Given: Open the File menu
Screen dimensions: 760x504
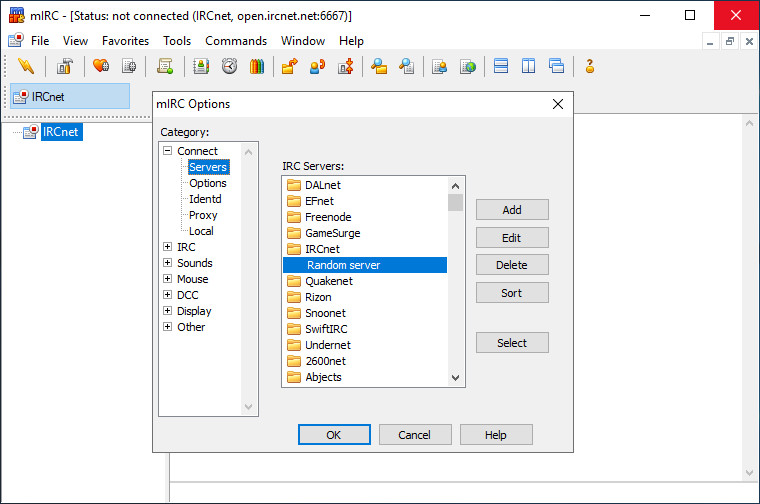Looking at the screenshot, I should [x=40, y=41].
